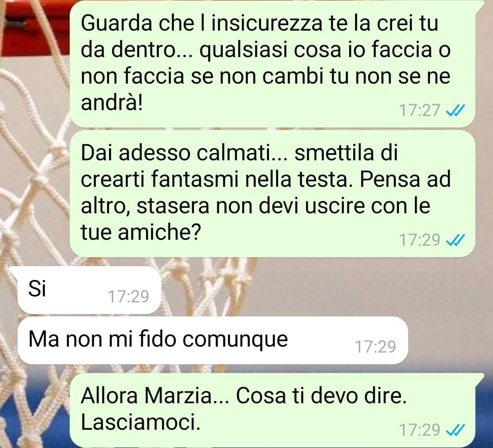Tap the 'Si' received message

coord(89,290)
